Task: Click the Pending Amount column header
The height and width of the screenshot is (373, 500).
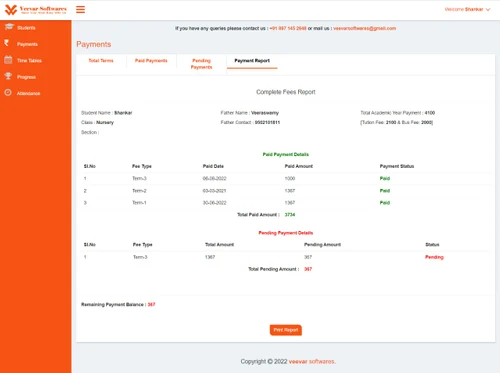Action: click(x=322, y=245)
